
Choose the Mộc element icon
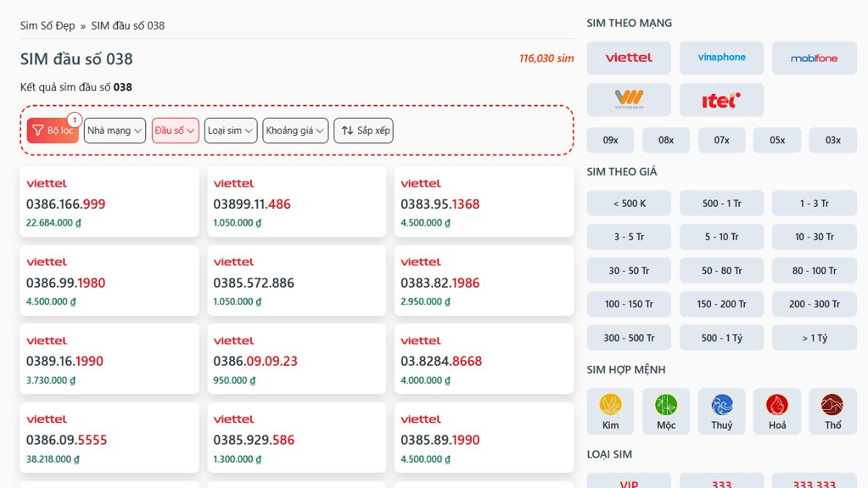(x=666, y=405)
